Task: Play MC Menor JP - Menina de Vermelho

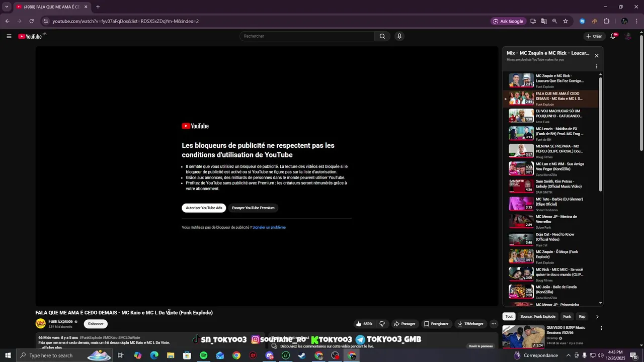Action: (x=551, y=222)
